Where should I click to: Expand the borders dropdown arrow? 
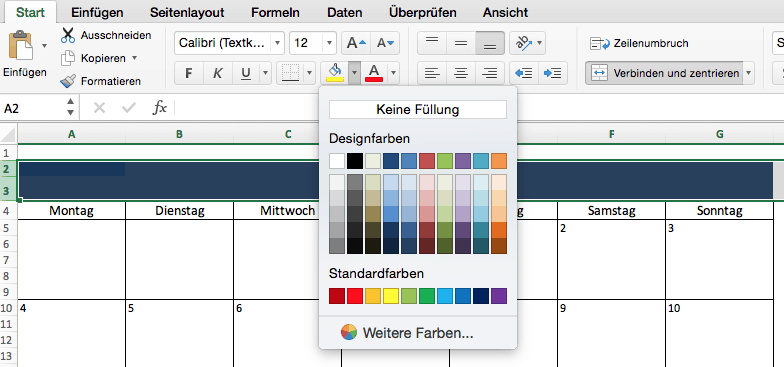pyautogui.click(x=310, y=74)
